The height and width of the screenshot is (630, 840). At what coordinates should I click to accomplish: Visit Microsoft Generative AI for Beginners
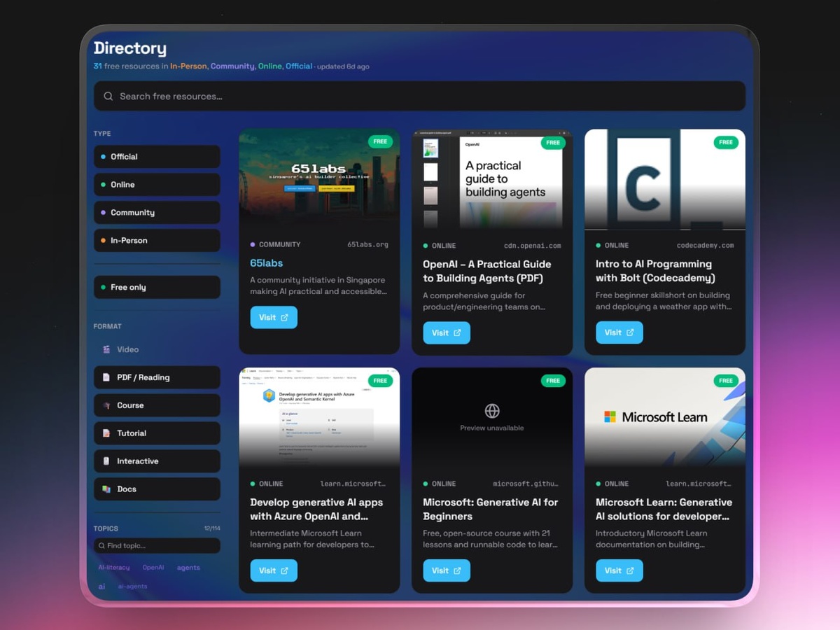click(x=447, y=571)
